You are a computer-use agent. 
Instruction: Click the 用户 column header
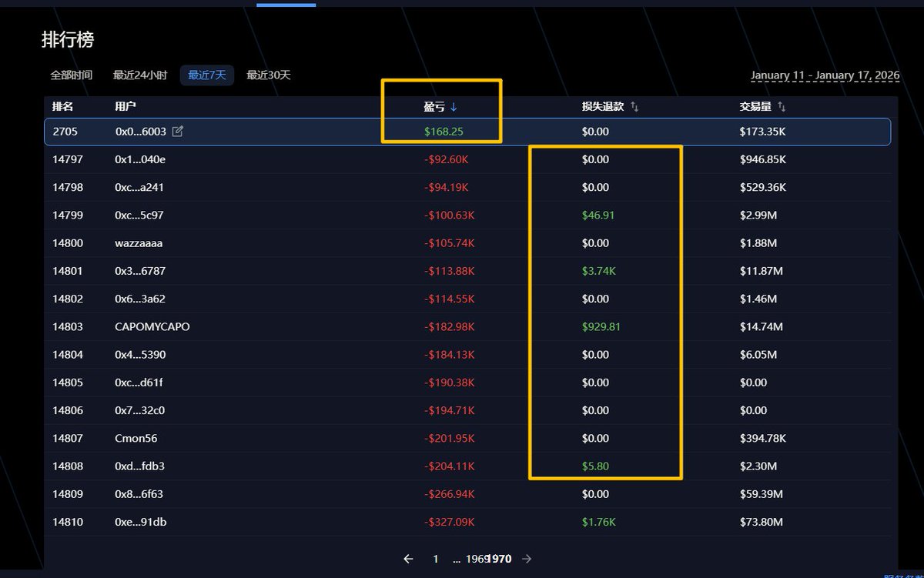(x=126, y=107)
